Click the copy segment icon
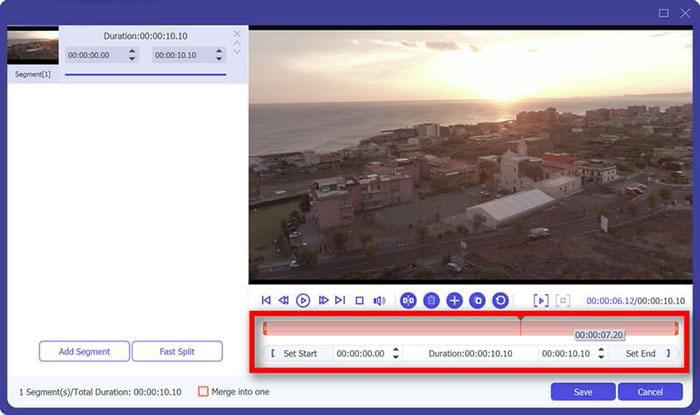Viewport: 700px width, 415px height. 477,300
